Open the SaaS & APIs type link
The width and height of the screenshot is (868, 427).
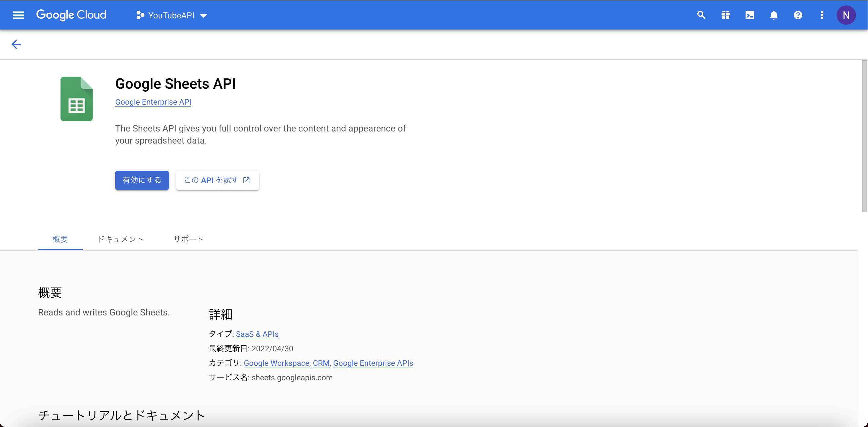[x=257, y=334]
